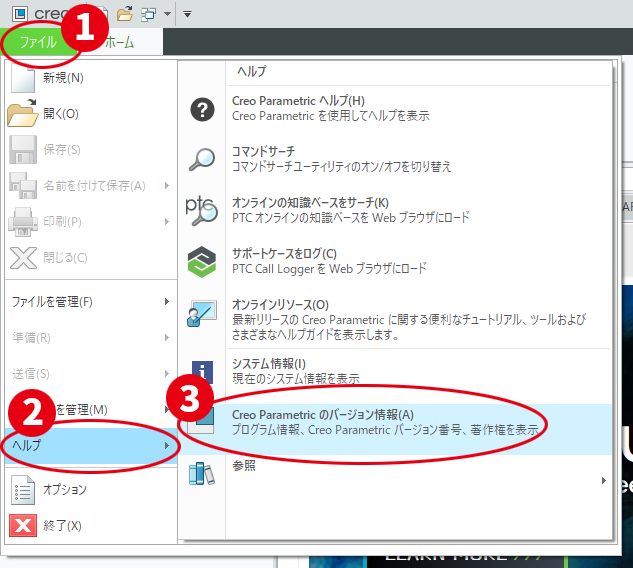The height and width of the screenshot is (568, 633).
Task: Click the 新規(N) blank page icon
Action: 23,78
